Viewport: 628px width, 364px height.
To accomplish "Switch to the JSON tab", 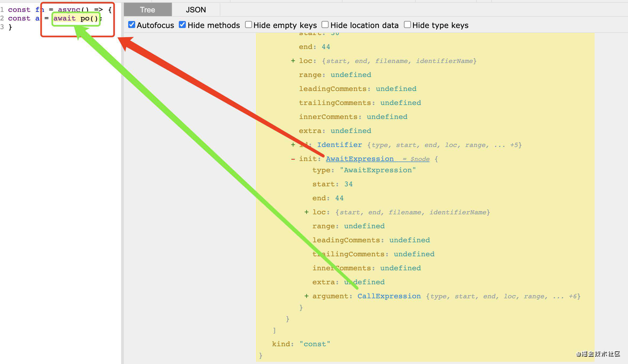I will pyautogui.click(x=196, y=10).
